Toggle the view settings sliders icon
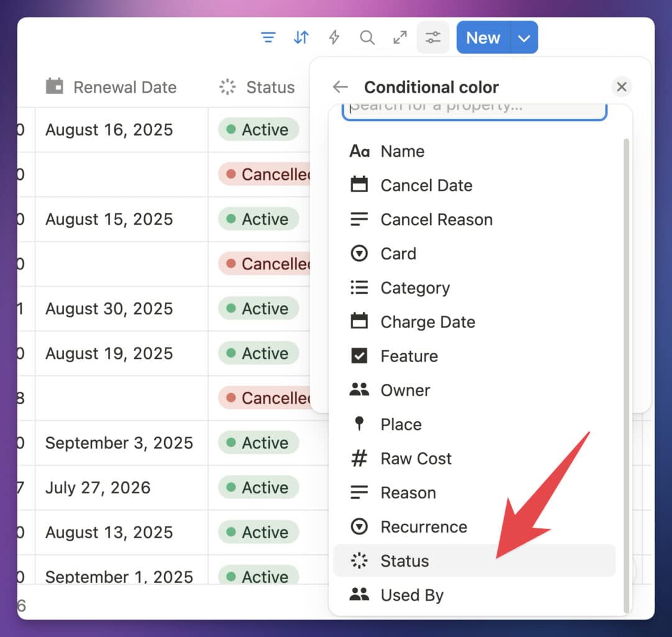 pos(433,38)
